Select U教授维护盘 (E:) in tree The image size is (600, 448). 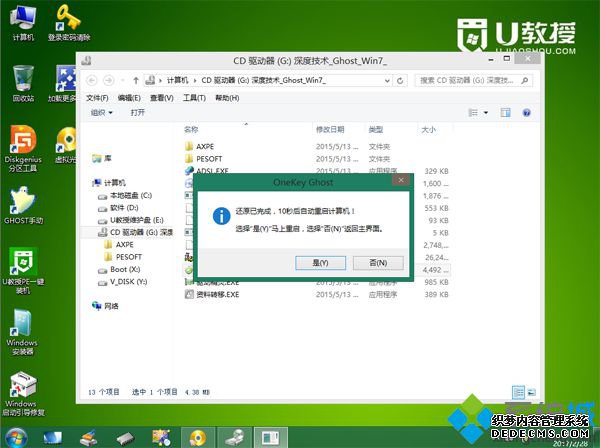tap(130, 220)
